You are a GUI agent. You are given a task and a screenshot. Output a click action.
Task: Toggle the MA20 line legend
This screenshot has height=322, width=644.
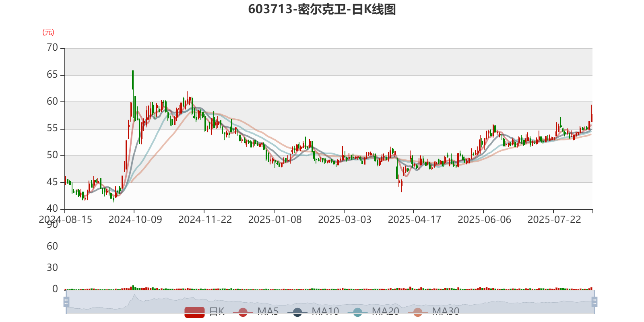point(373,312)
